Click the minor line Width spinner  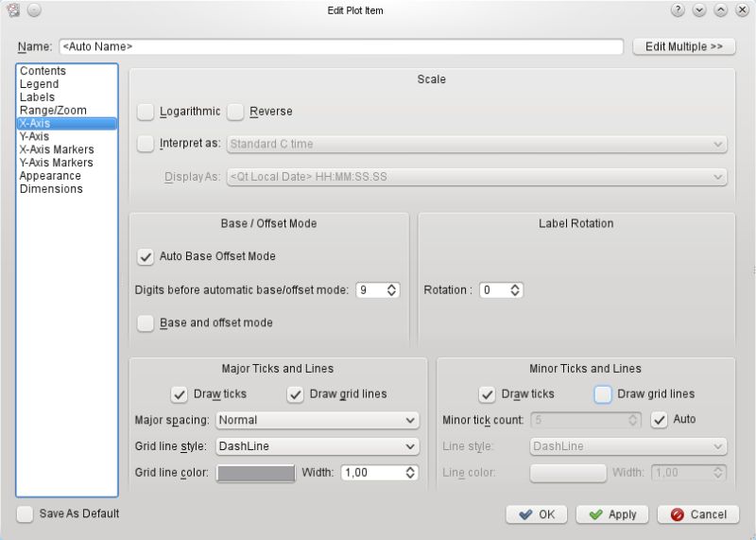[689, 473]
